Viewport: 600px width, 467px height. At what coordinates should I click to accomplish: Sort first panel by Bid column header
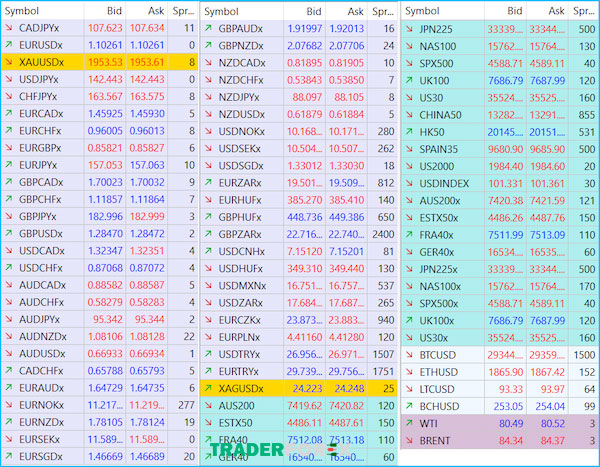click(114, 11)
